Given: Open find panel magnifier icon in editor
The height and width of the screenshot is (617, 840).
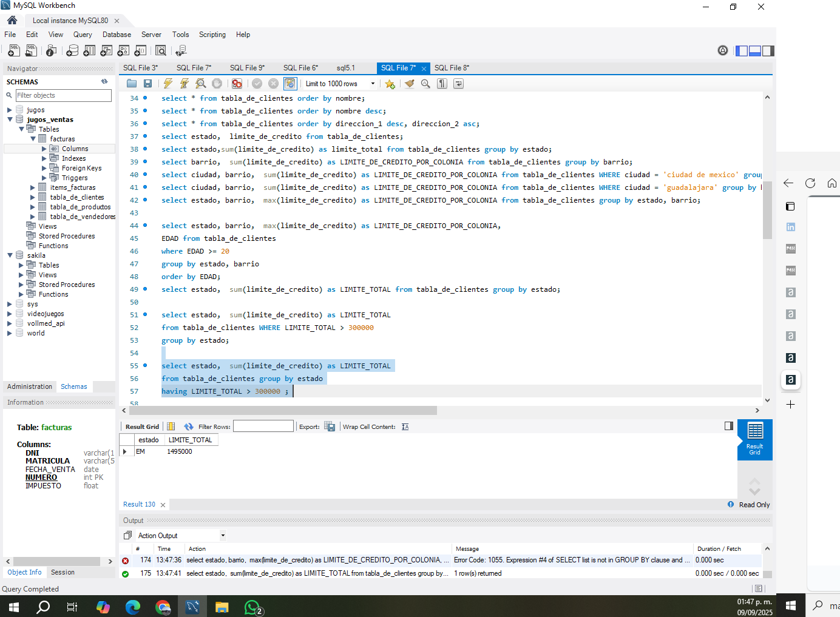Looking at the screenshot, I should 425,84.
